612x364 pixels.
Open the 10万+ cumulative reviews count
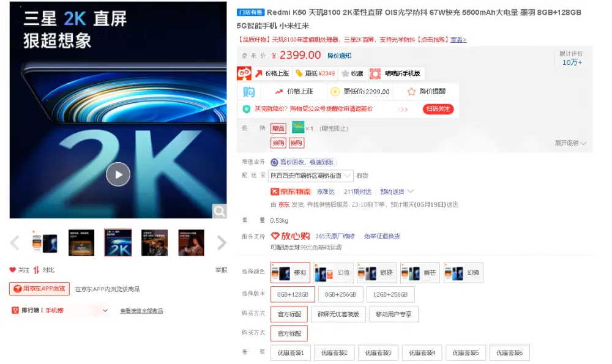pyautogui.click(x=572, y=62)
